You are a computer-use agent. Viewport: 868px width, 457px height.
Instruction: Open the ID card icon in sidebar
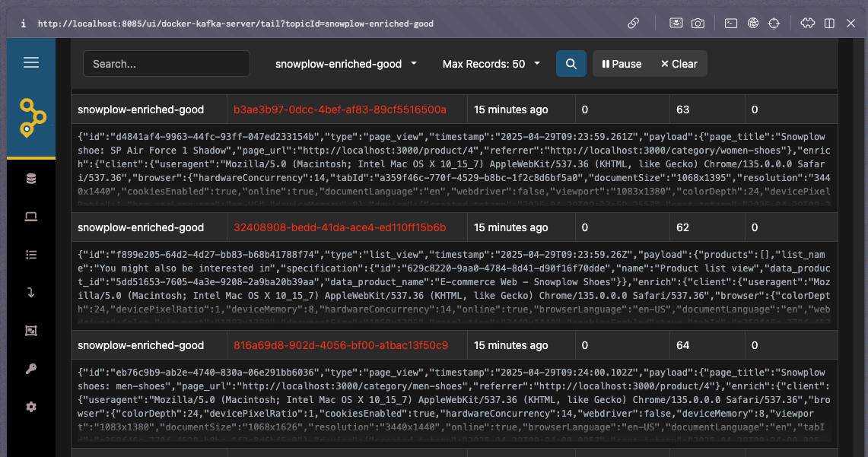pyautogui.click(x=31, y=331)
